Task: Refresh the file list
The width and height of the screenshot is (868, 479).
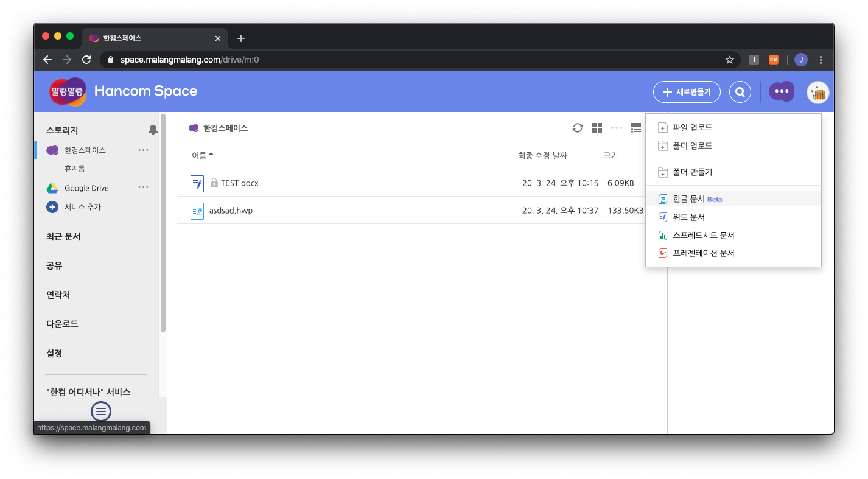Action: tap(578, 128)
